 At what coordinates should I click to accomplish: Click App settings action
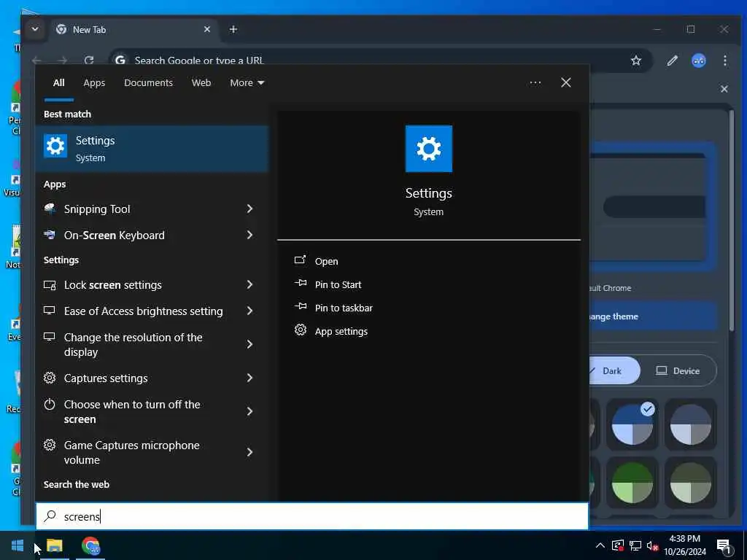pos(341,332)
